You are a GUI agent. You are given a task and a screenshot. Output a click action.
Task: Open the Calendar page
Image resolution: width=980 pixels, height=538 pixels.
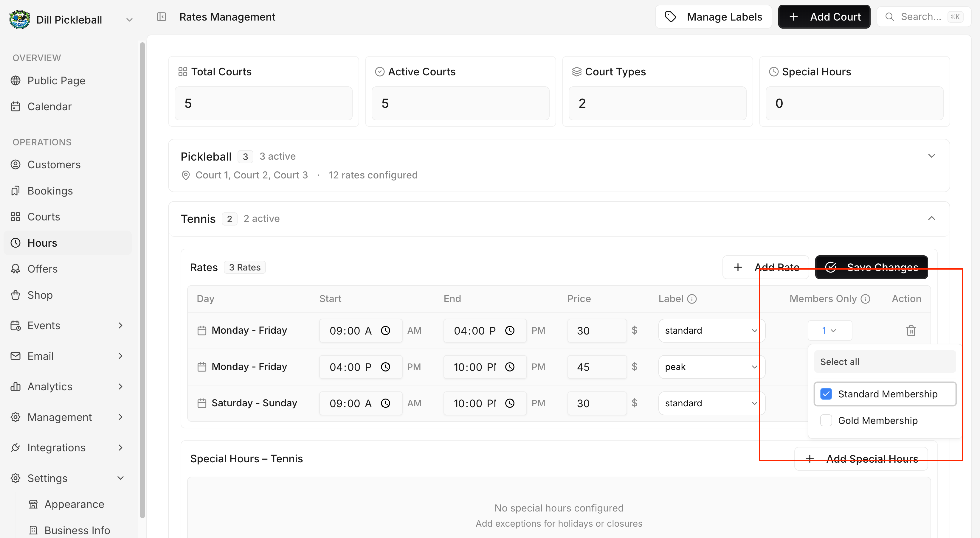pos(68,106)
